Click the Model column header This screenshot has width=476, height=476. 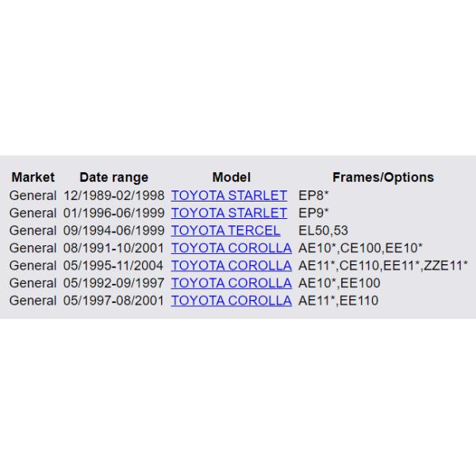pyautogui.click(x=231, y=177)
